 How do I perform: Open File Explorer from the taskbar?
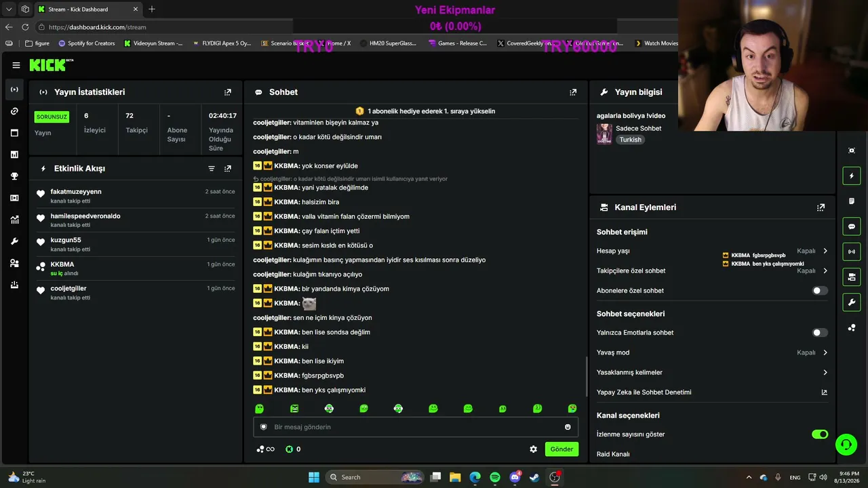coord(455,477)
